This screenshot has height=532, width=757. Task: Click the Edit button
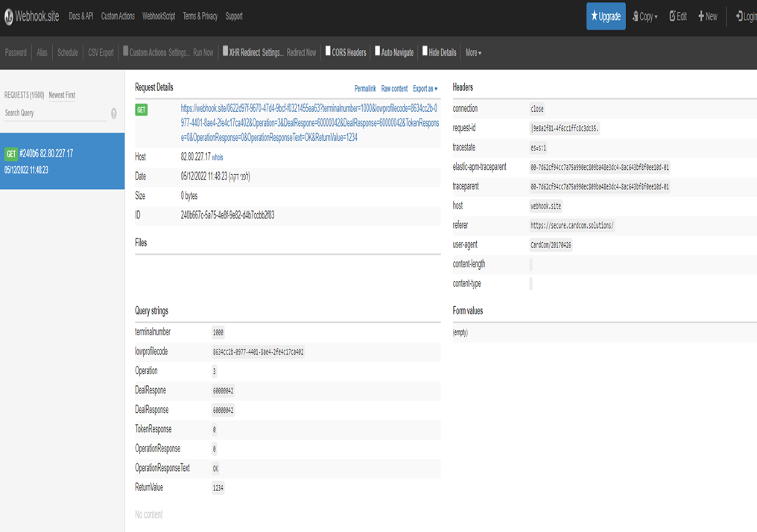coord(678,16)
